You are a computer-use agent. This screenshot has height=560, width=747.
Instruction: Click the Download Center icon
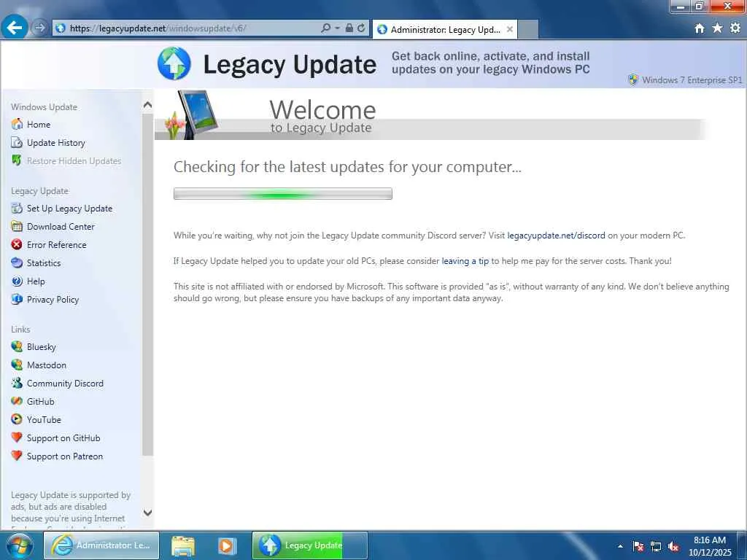[17, 226]
